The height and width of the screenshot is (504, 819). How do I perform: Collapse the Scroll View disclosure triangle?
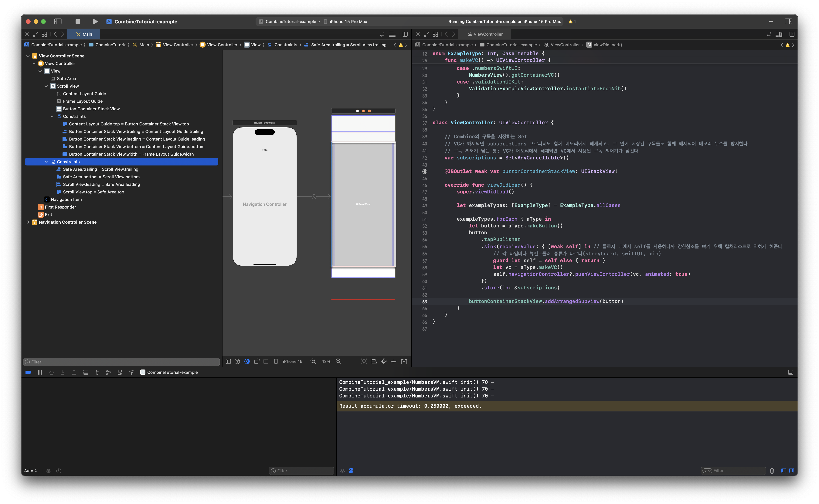point(46,86)
